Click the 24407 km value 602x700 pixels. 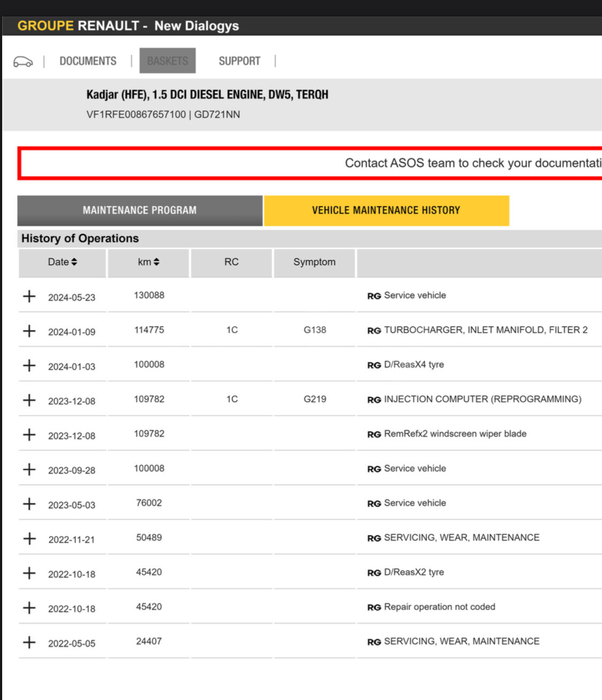point(149,641)
